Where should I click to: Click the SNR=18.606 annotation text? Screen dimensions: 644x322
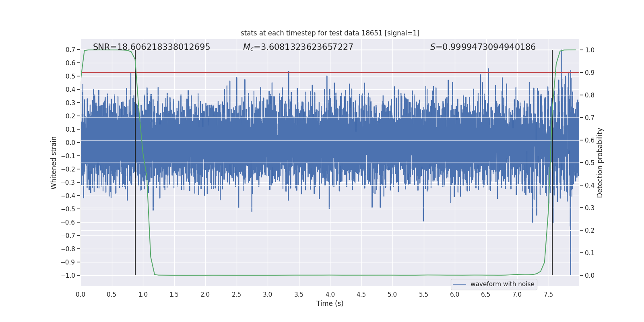(151, 47)
